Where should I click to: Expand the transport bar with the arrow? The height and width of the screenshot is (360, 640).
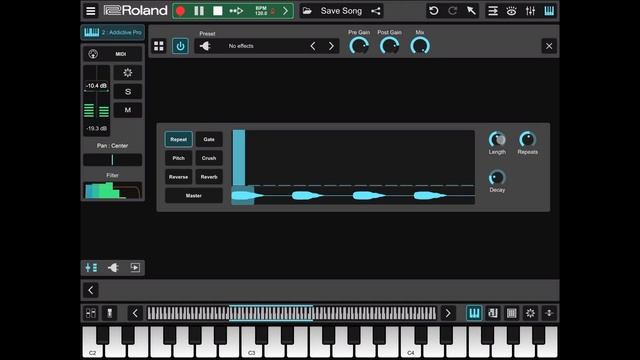point(285,11)
